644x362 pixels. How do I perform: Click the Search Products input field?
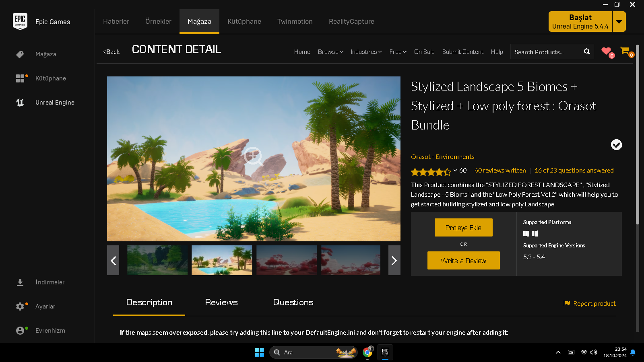[x=547, y=52]
